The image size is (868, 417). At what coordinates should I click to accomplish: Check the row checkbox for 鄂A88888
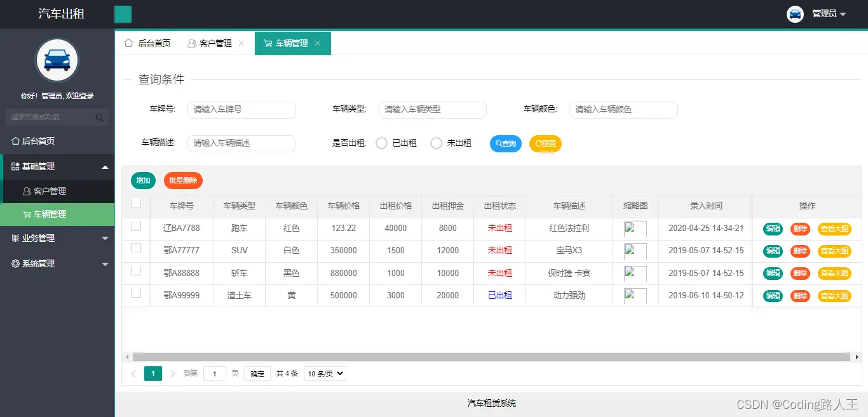click(x=136, y=270)
